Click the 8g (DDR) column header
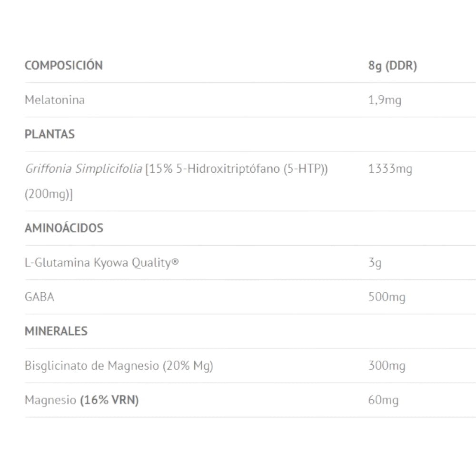The width and height of the screenshot is (476, 476). 392,66
